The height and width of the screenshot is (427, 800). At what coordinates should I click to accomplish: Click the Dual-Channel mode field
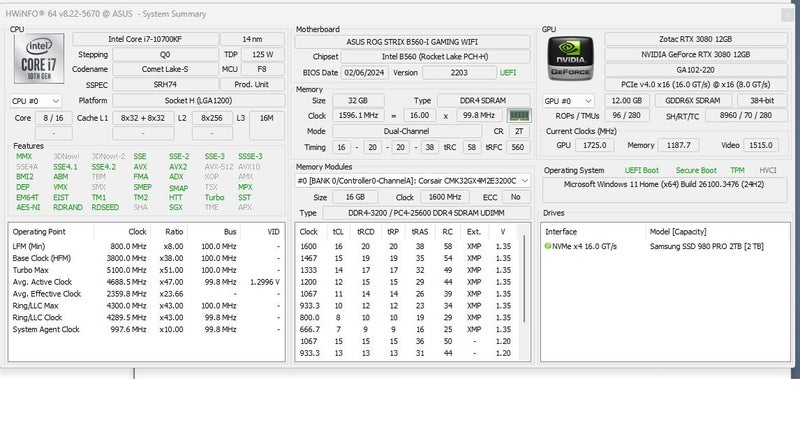407,132
